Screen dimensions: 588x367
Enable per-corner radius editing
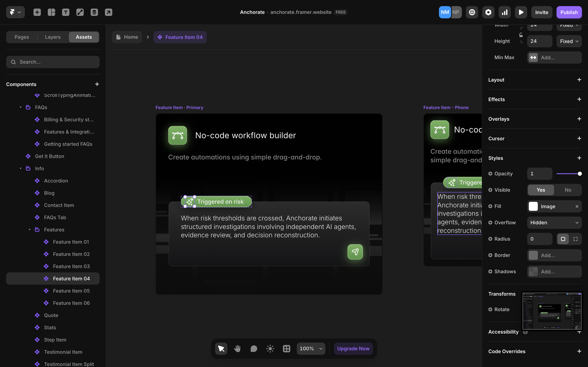pos(575,239)
